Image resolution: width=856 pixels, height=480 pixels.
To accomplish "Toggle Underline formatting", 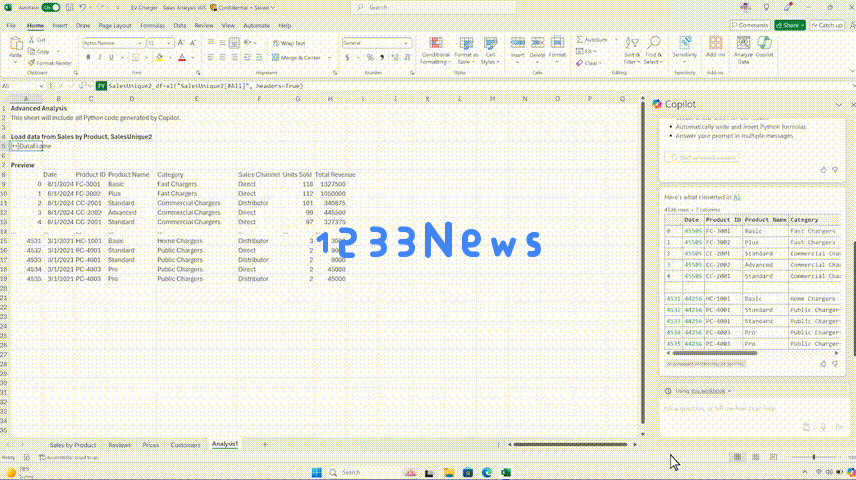I will pyautogui.click(x=111, y=57).
